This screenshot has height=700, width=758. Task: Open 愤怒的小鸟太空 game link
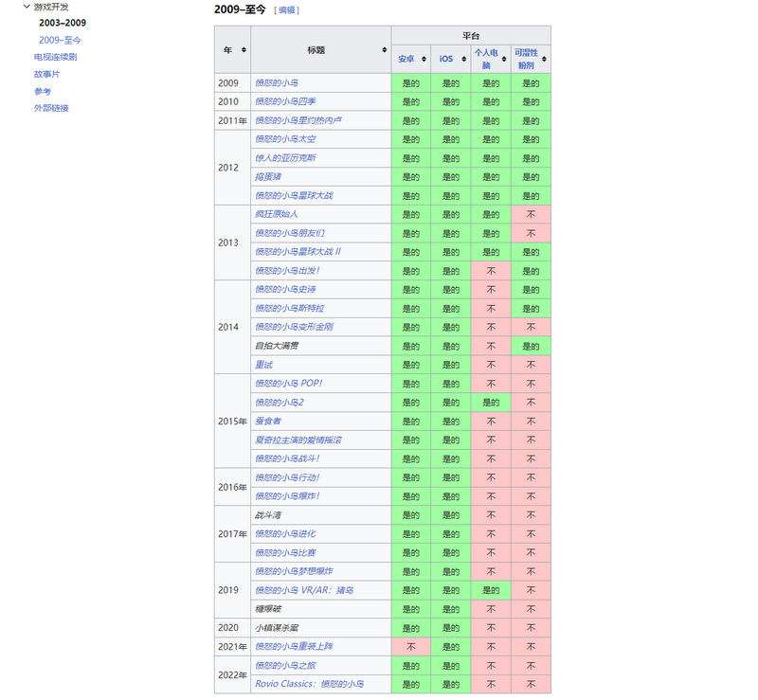coord(285,139)
